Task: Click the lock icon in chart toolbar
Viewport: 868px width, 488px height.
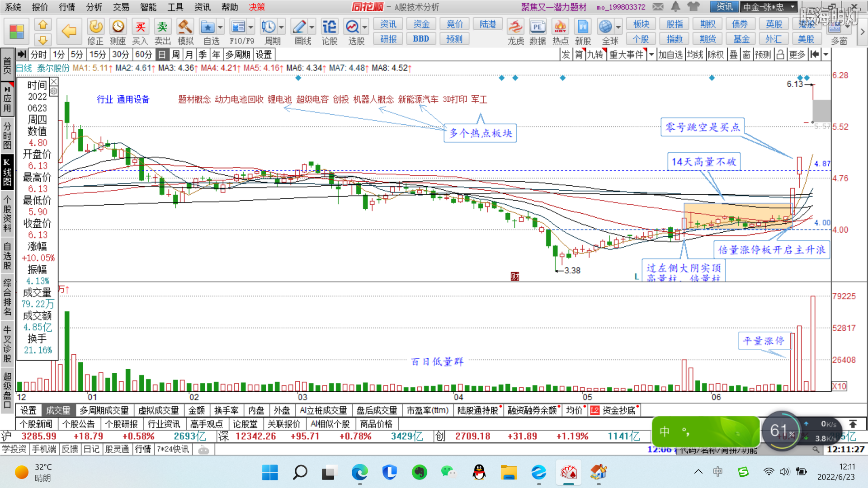Action: pos(780,55)
